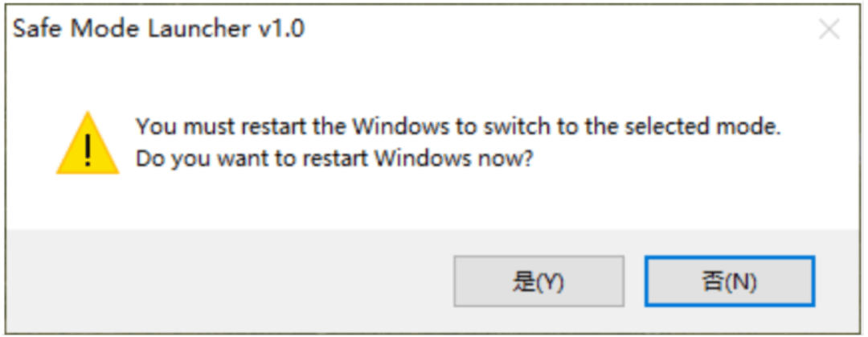Close the Safe Mode Launcher dialog
This screenshot has height=337, width=868.
pos(829,30)
